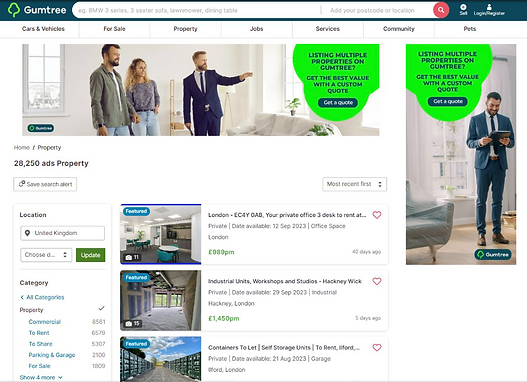Open Industrial Units, Workshops and Studios title
Viewport: 527px width, 382px height.
(285, 281)
